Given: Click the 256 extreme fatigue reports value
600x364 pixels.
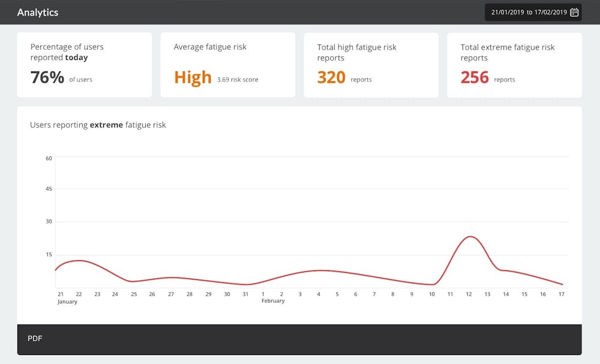Looking at the screenshot, I should click(x=475, y=77).
